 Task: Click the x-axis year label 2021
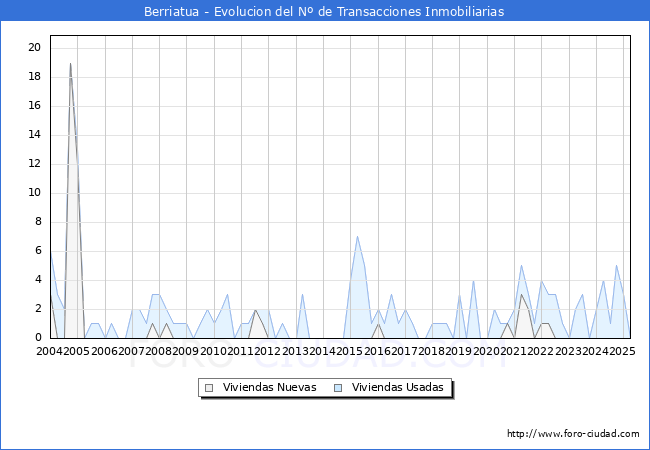[x=514, y=351]
